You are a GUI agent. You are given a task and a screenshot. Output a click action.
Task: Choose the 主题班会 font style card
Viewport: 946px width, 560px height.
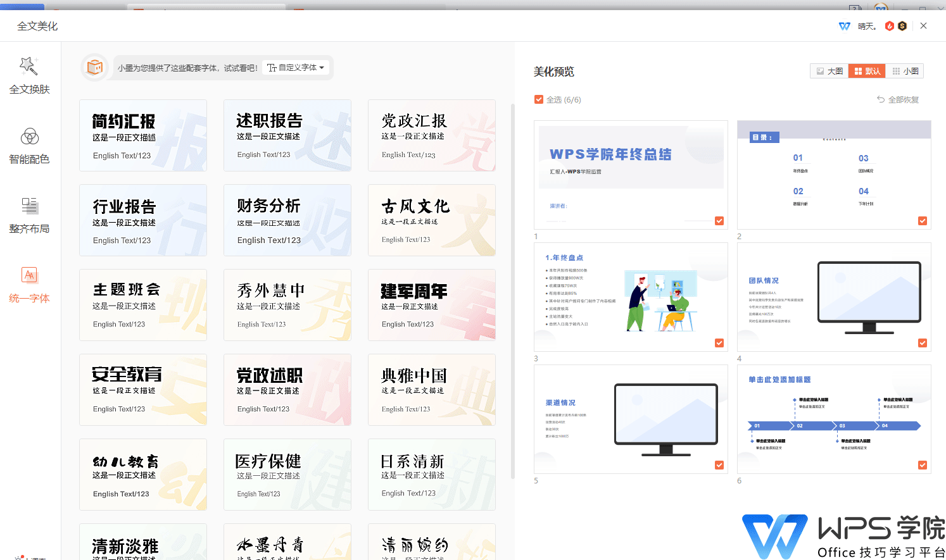(x=143, y=305)
